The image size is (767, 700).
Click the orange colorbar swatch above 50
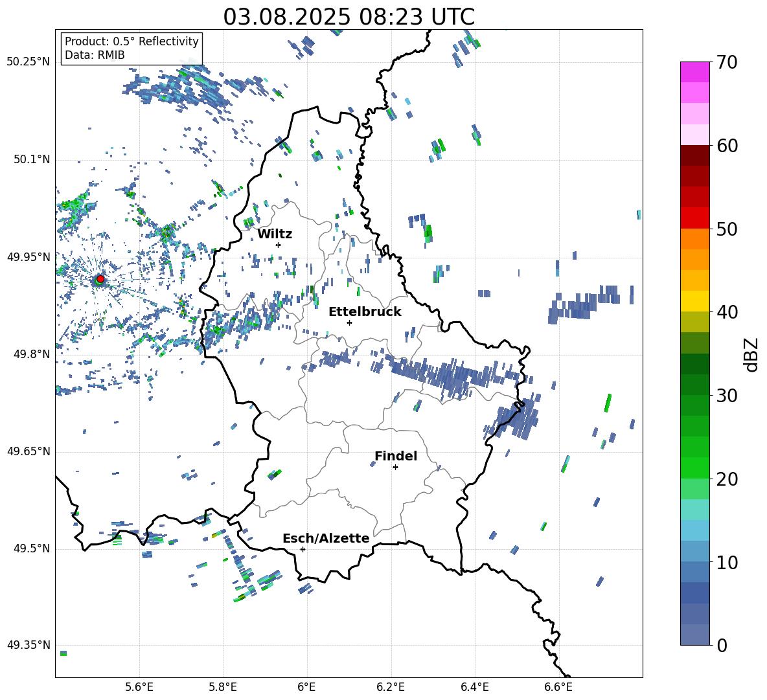[694, 238]
